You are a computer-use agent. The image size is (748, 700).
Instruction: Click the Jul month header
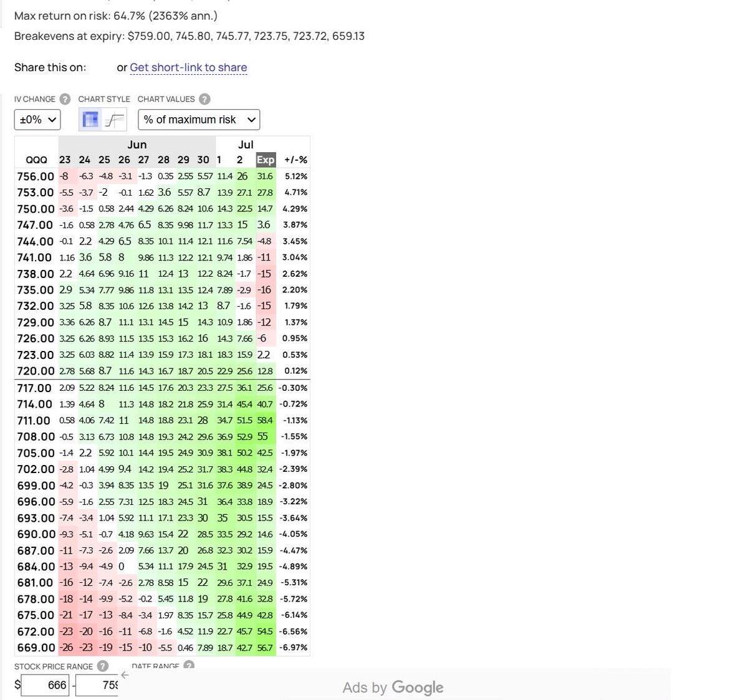246,145
